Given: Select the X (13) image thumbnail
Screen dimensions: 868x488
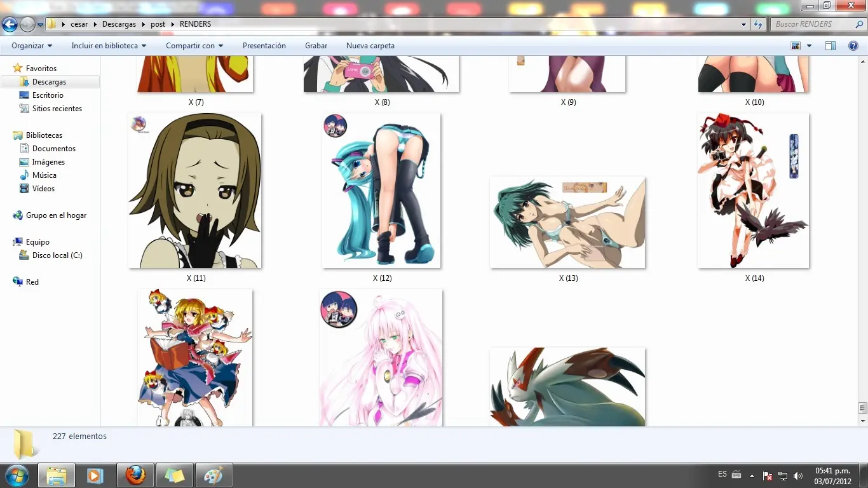Looking at the screenshot, I should point(567,222).
